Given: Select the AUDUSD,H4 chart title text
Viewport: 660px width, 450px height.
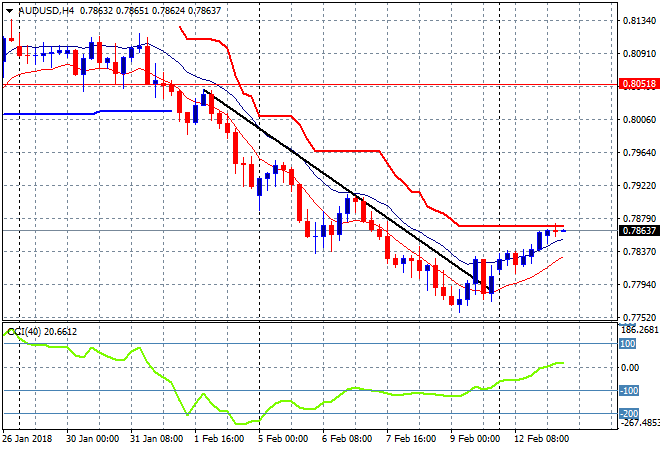Looking at the screenshot, I should [46, 11].
